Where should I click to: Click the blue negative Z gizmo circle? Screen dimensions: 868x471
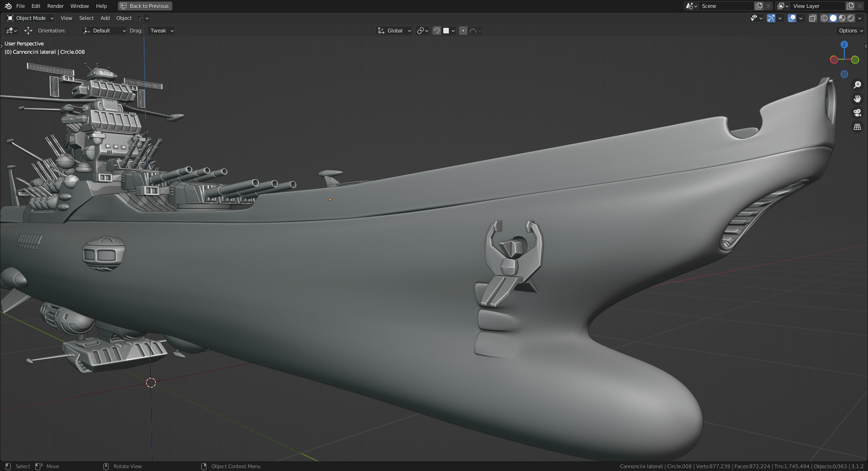(x=844, y=74)
